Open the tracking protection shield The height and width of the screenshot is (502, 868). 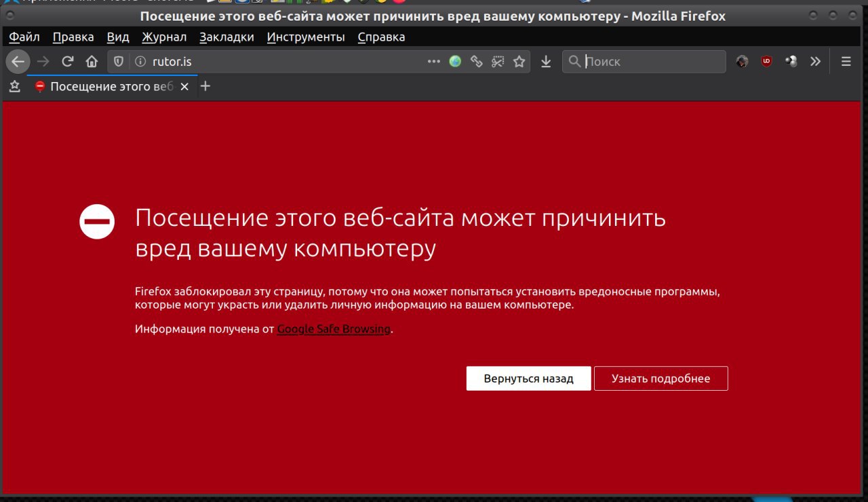[x=118, y=62]
